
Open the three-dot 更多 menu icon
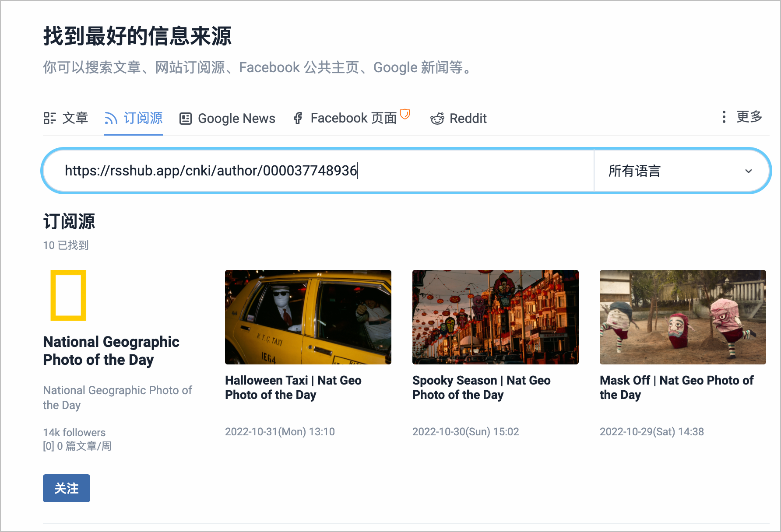pyautogui.click(x=724, y=118)
